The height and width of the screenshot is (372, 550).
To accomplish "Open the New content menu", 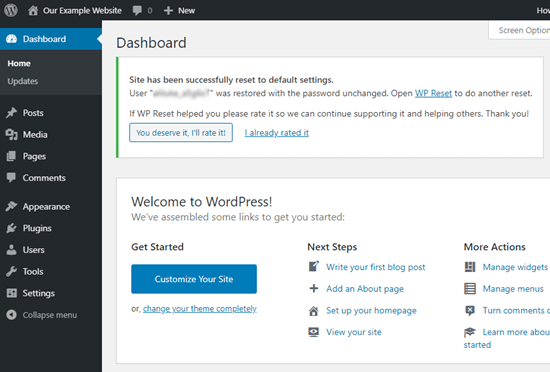I will (186, 11).
